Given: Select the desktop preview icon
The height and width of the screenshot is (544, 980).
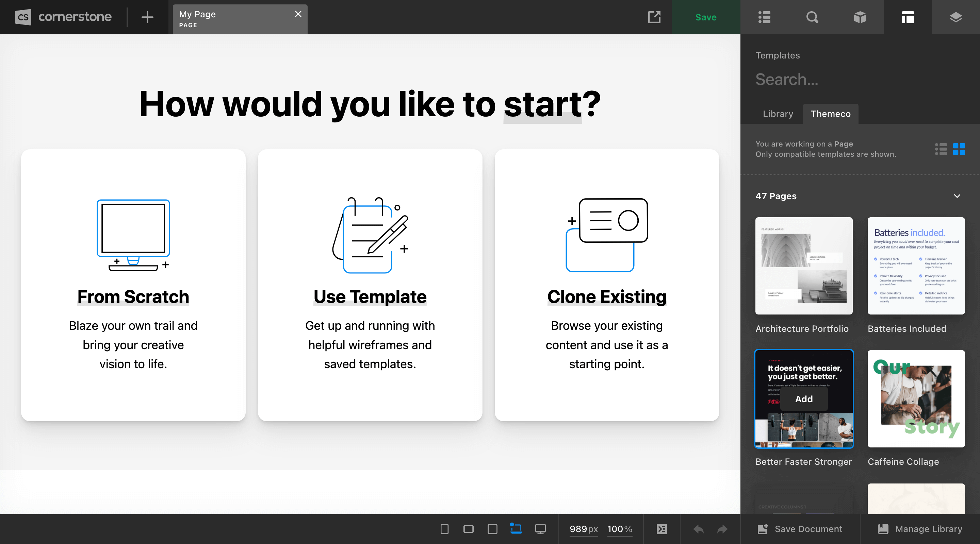Looking at the screenshot, I should click(541, 529).
